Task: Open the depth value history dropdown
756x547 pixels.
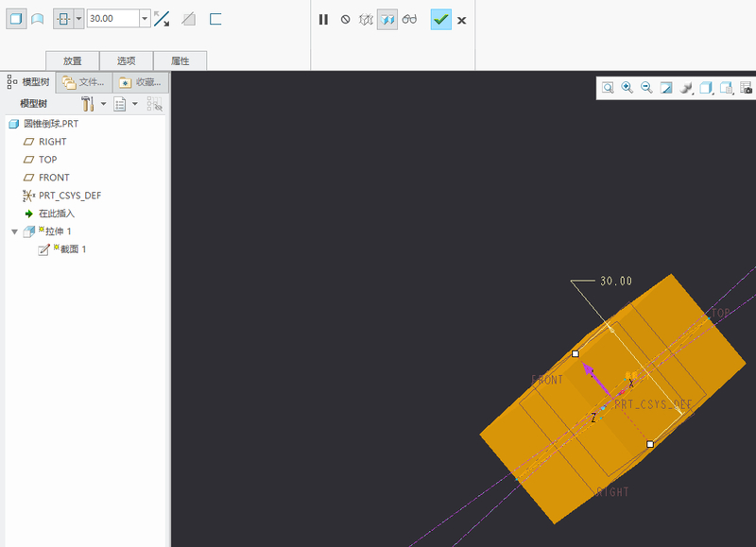Action: [x=145, y=19]
